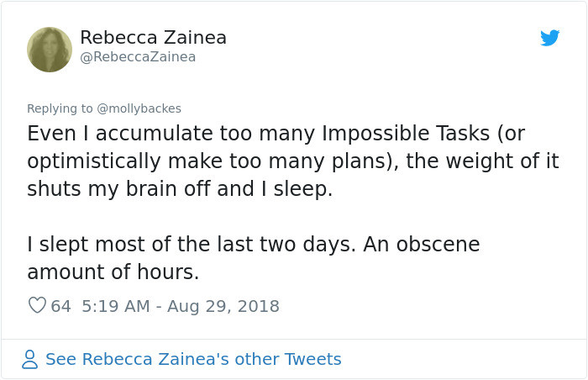The image size is (588, 380).
Task: Click the line "shuts my brain off and I sleep"
Action: (x=180, y=188)
